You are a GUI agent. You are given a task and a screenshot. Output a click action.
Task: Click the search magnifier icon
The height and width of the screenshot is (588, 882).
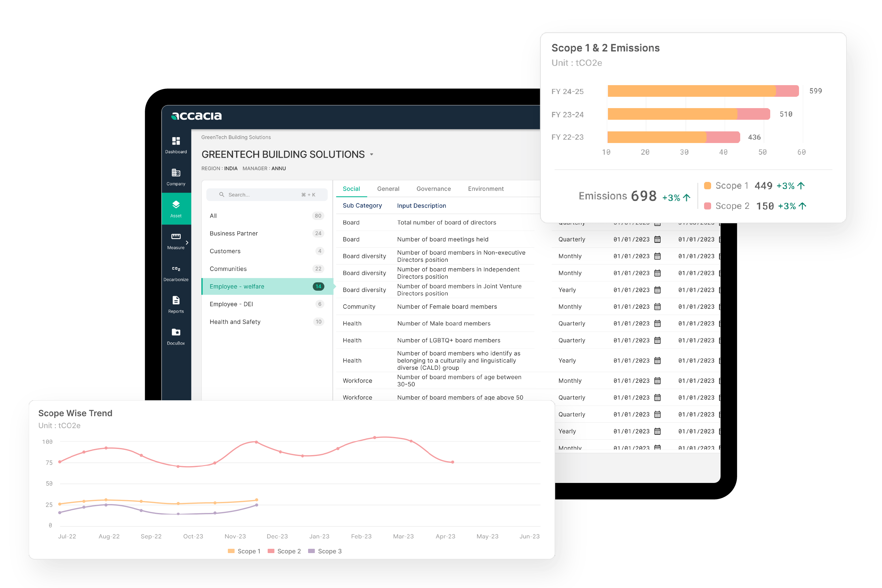pos(222,195)
